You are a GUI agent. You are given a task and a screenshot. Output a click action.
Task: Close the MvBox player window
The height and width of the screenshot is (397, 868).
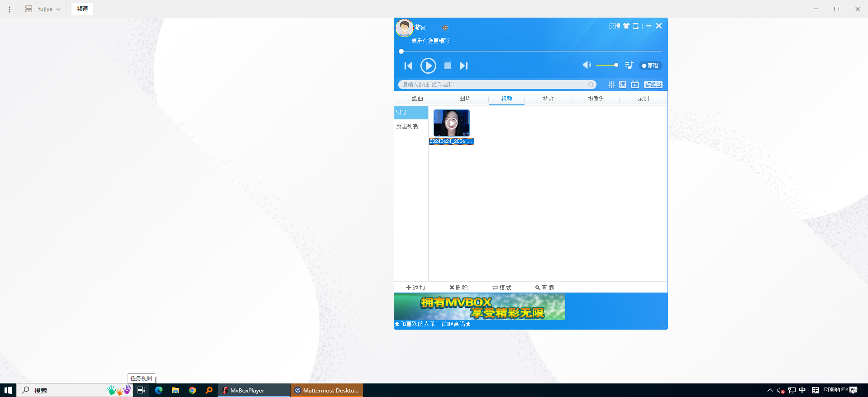[x=659, y=26]
